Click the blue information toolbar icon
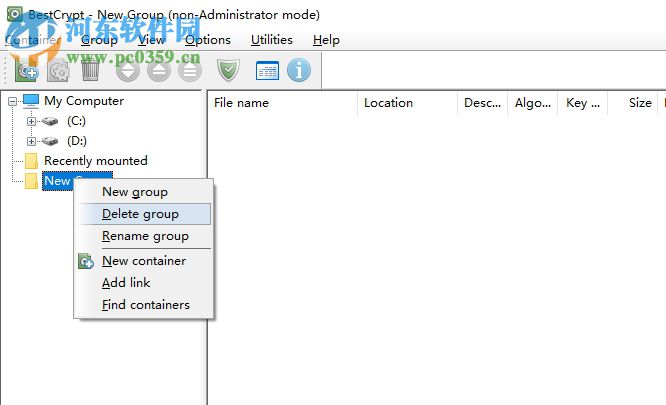This screenshot has height=405, width=666. point(299,70)
